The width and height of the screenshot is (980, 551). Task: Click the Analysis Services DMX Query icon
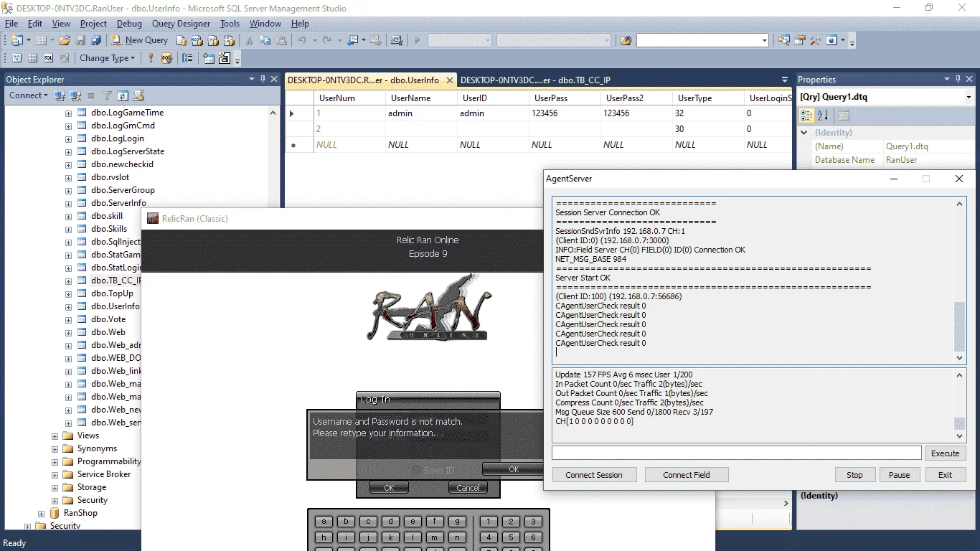(212, 40)
